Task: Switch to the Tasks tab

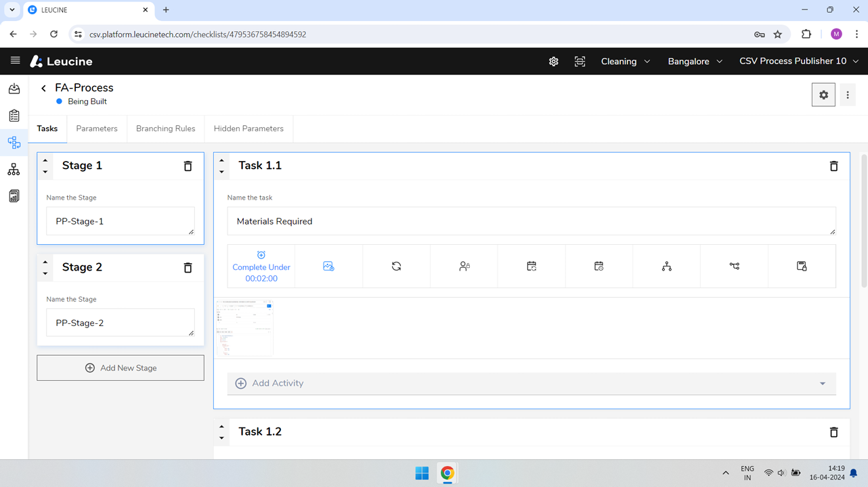Action: (47, 129)
